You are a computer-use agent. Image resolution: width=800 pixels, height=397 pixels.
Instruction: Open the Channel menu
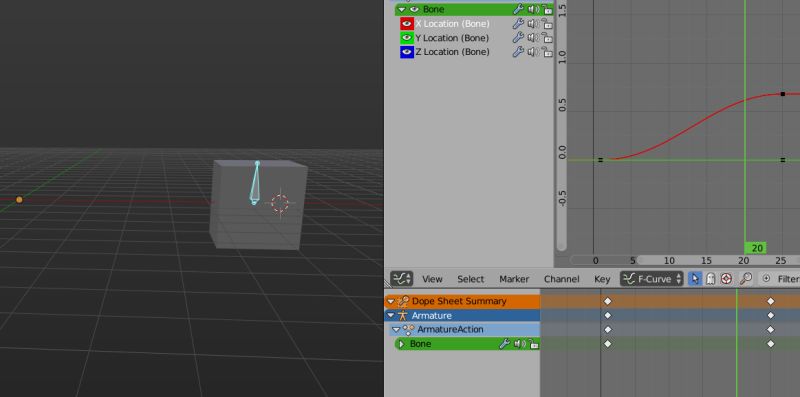[x=561, y=279]
